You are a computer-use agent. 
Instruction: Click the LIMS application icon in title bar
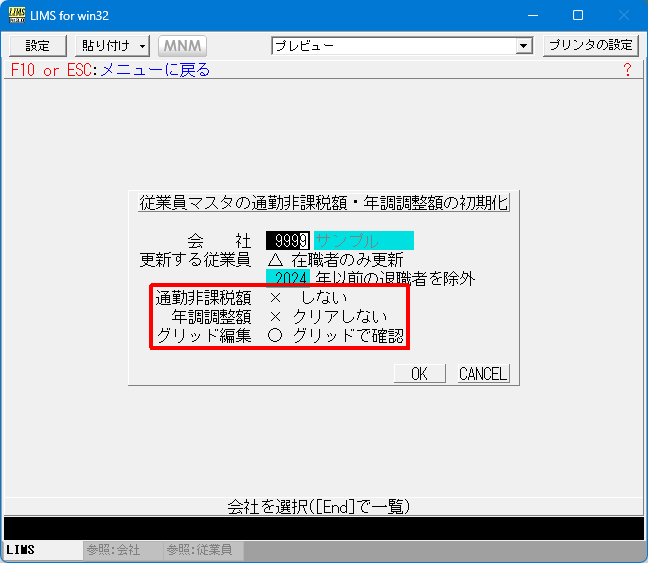[17, 16]
